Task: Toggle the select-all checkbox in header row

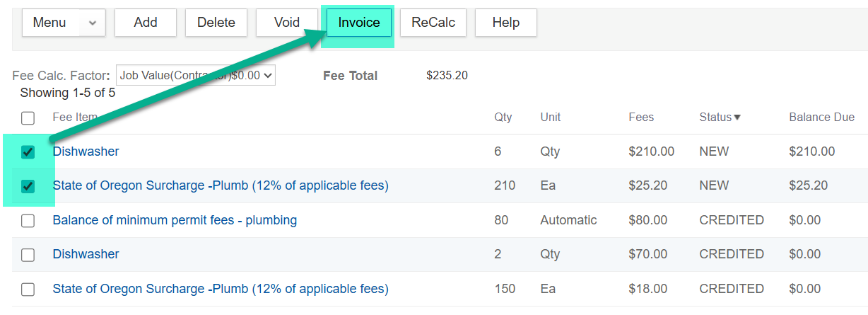Action: point(28,118)
